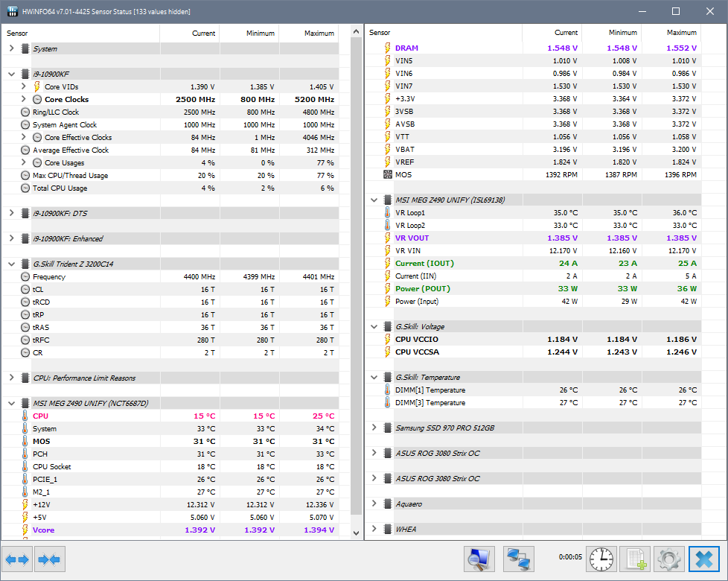Viewport: 728px width, 581px height.
Task: Expand the Samsung SSD 970 PRO 512GB group
Action: 374,428
